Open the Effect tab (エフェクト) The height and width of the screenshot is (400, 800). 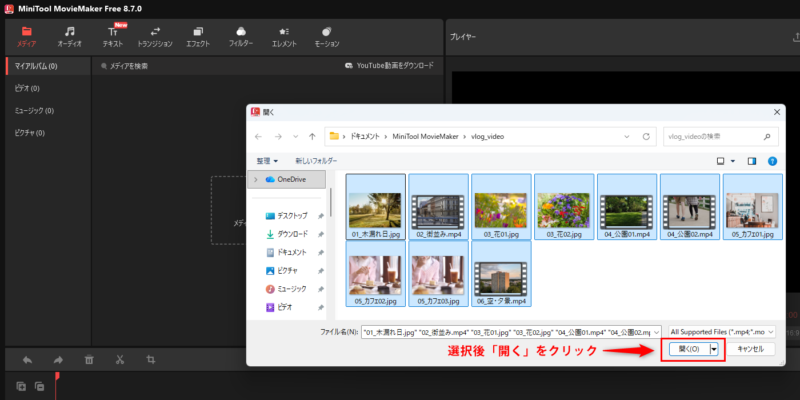[198, 37]
